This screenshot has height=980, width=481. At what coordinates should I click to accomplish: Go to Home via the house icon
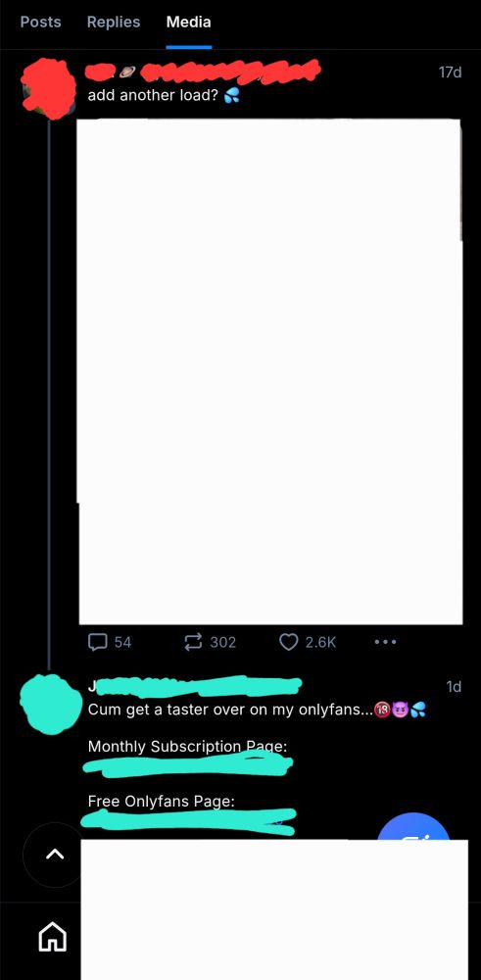click(53, 938)
